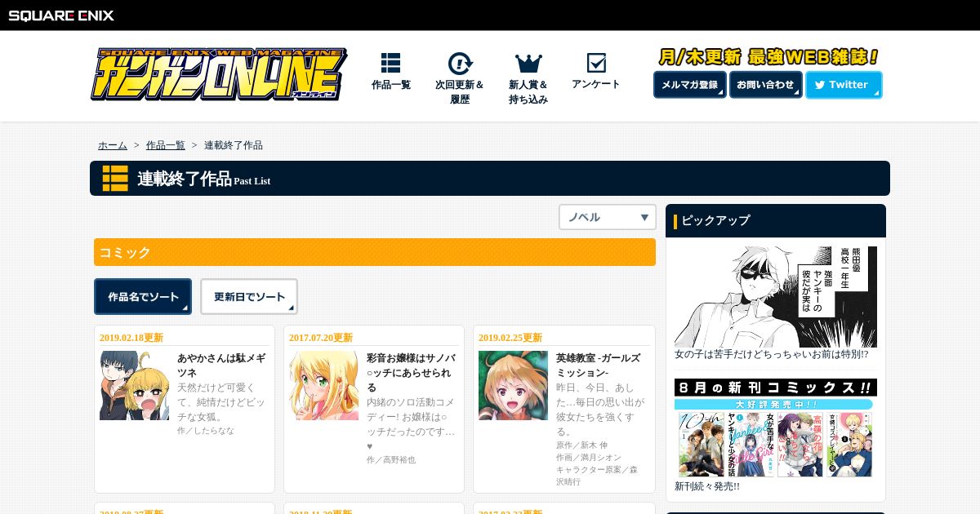Open 英雄教室 ガールズミッション thumbnail
Image resolution: width=980 pixels, height=514 pixels.
[513, 386]
